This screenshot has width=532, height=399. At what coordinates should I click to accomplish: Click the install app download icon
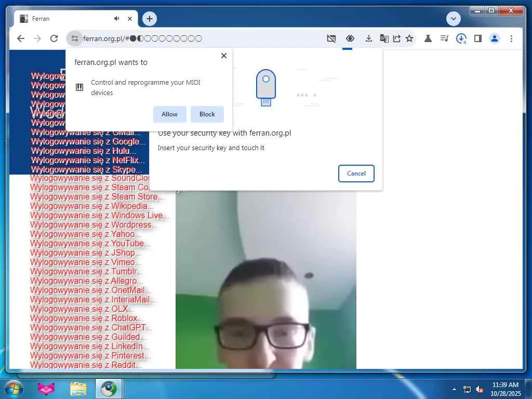369,38
